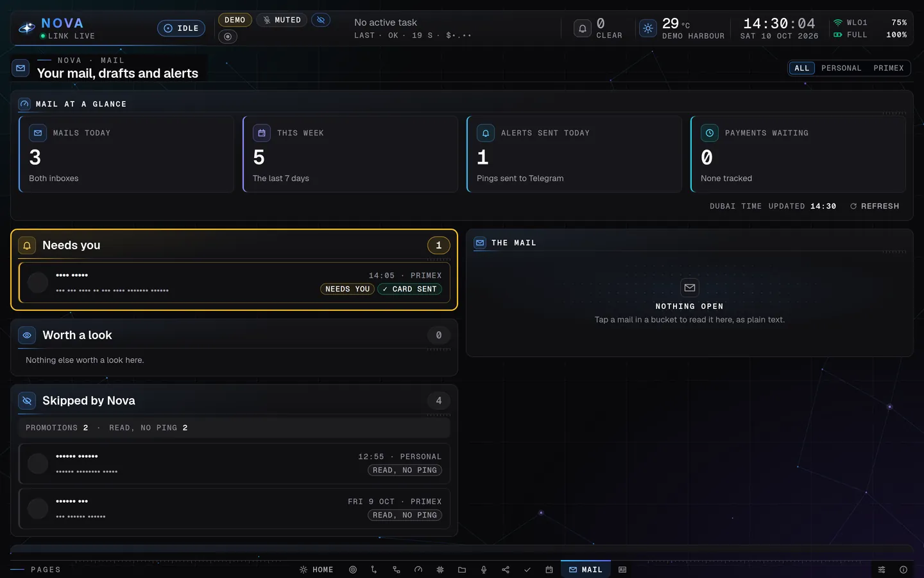Open the target page icon in bottom navigation
Image resolution: width=924 pixels, height=578 pixels.
tap(353, 570)
